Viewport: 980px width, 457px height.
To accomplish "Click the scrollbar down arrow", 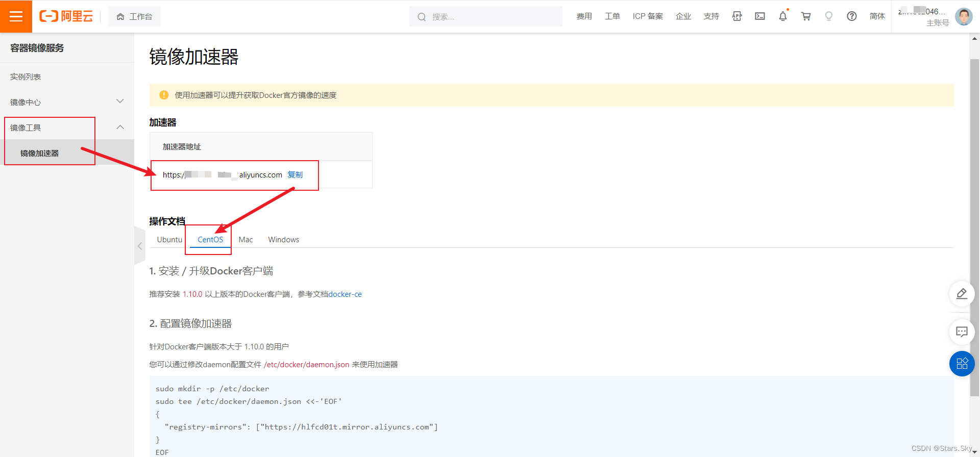I will coord(974,452).
